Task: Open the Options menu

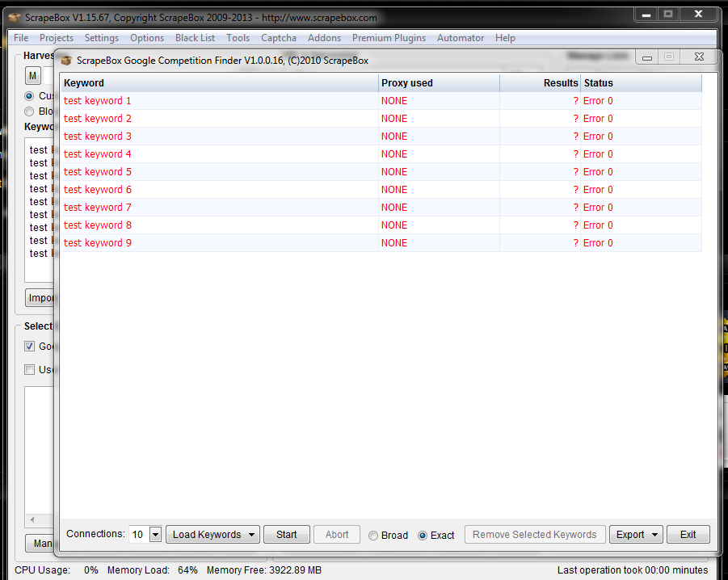Action: pos(147,38)
